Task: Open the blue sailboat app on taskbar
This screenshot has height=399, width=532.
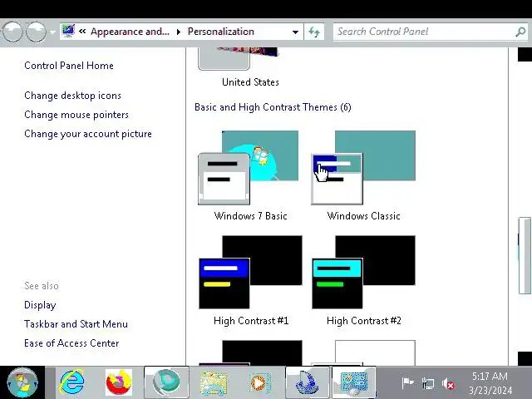Action: click(x=308, y=382)
